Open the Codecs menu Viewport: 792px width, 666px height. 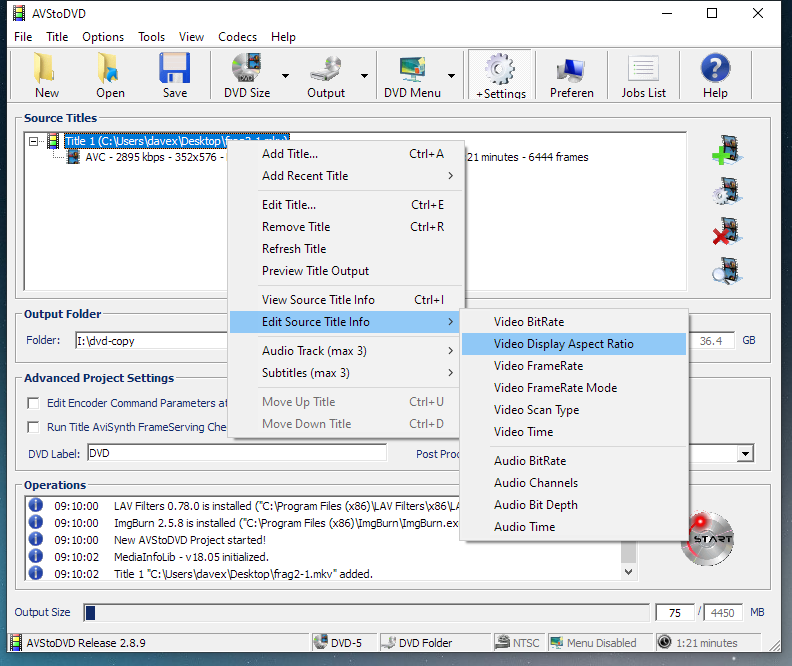(237, 37)
